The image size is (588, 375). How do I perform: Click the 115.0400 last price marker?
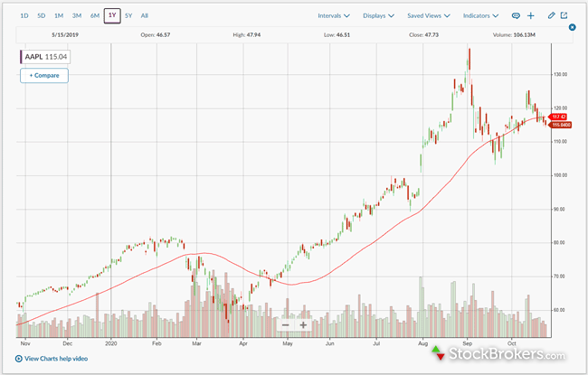pyautogui.click(x=561, y=125)
